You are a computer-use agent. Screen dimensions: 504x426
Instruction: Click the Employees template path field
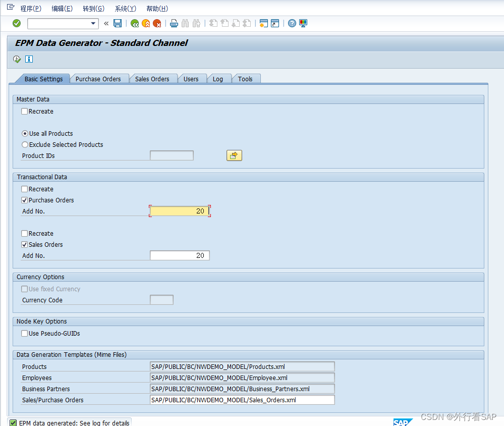(242, 378)
